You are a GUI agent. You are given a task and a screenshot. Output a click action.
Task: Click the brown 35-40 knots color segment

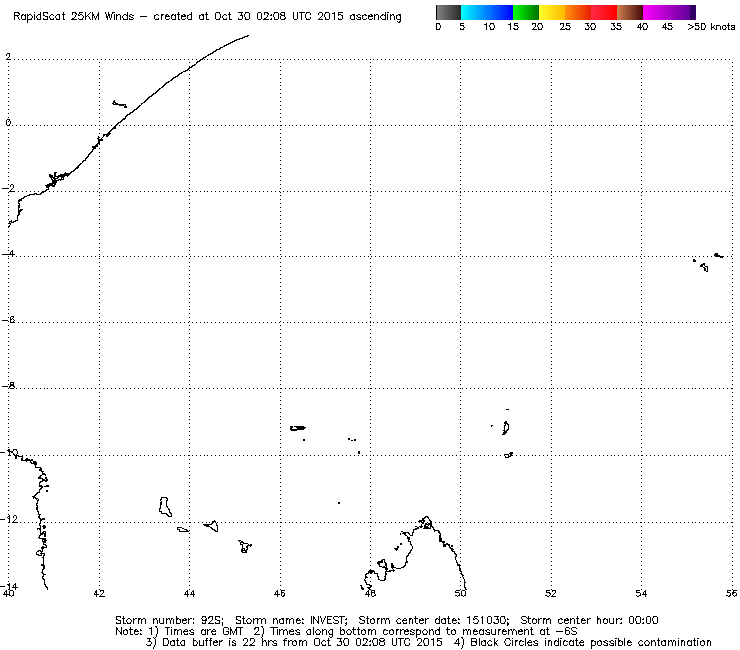(x=630, y=12)
